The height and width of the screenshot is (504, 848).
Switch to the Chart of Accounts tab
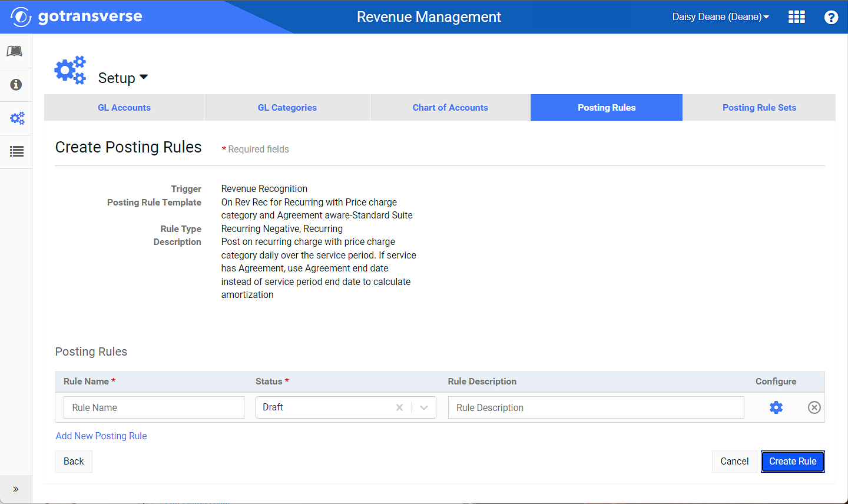pyautogui.click(x=450, y=108)
